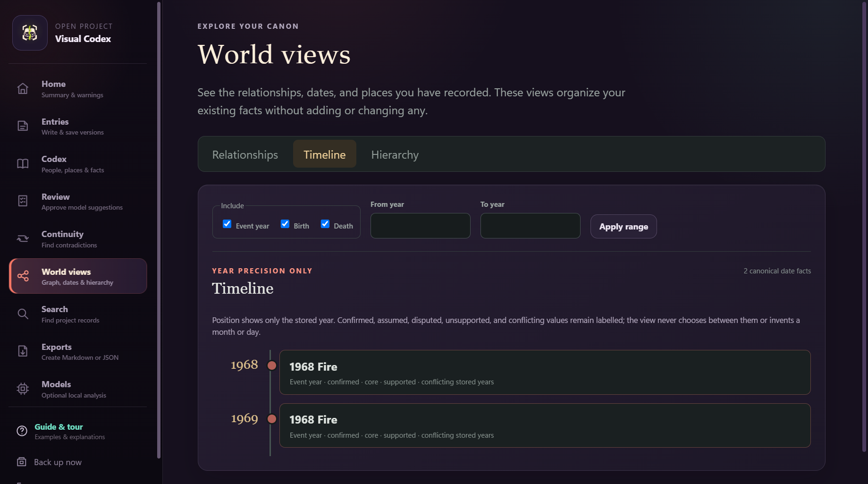Uncheck the Event year checkbox

[227, 224]
